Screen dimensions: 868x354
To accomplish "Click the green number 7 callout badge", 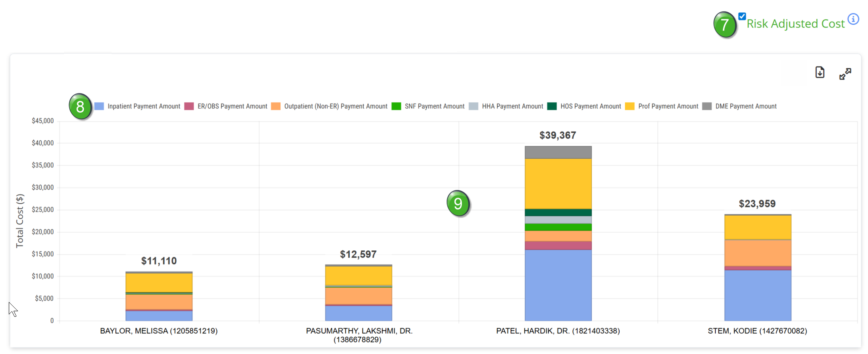I will click(x=725, y=25).
